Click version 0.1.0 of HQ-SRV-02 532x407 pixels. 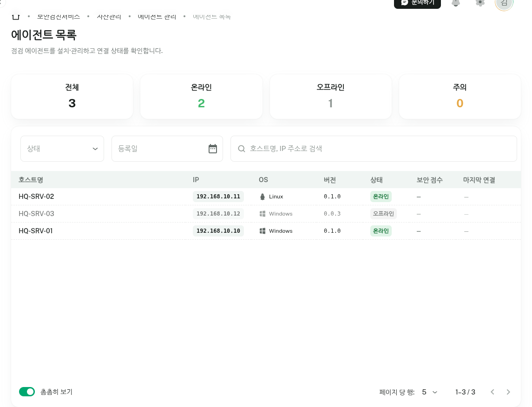332,197
